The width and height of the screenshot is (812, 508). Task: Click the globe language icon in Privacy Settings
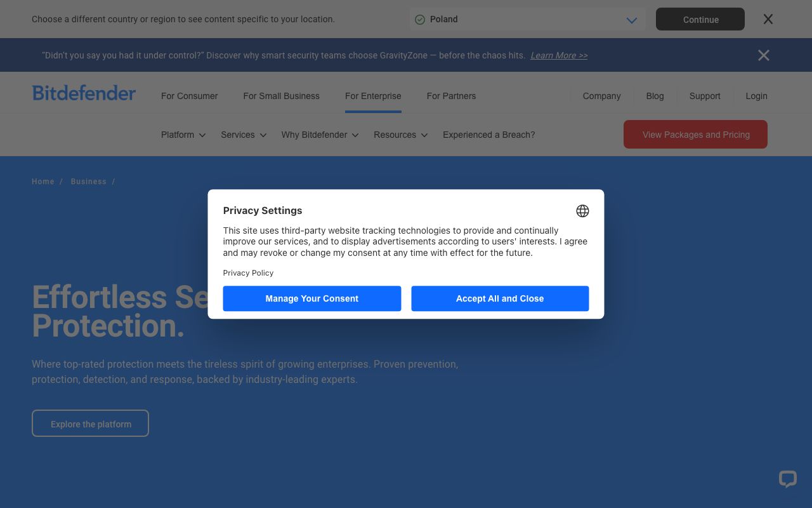582,211
